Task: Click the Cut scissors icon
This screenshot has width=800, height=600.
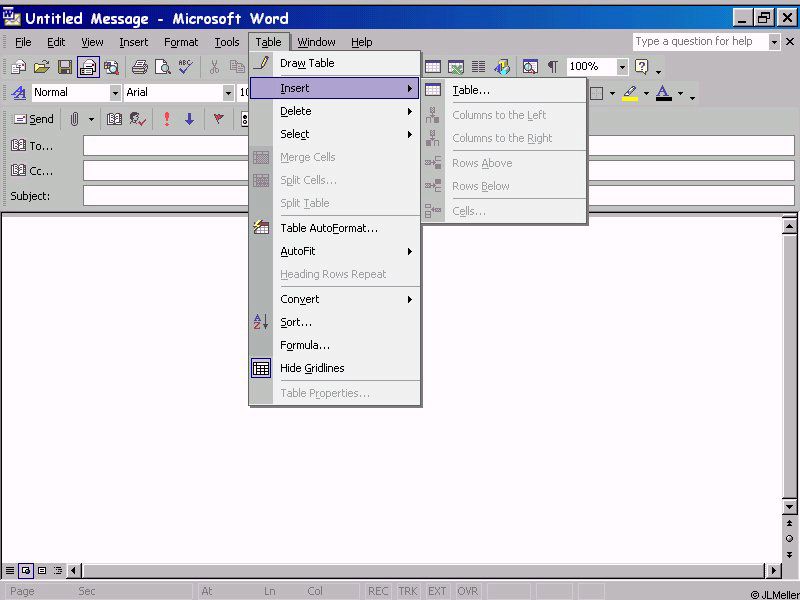Action: click(x=214, y=67)
